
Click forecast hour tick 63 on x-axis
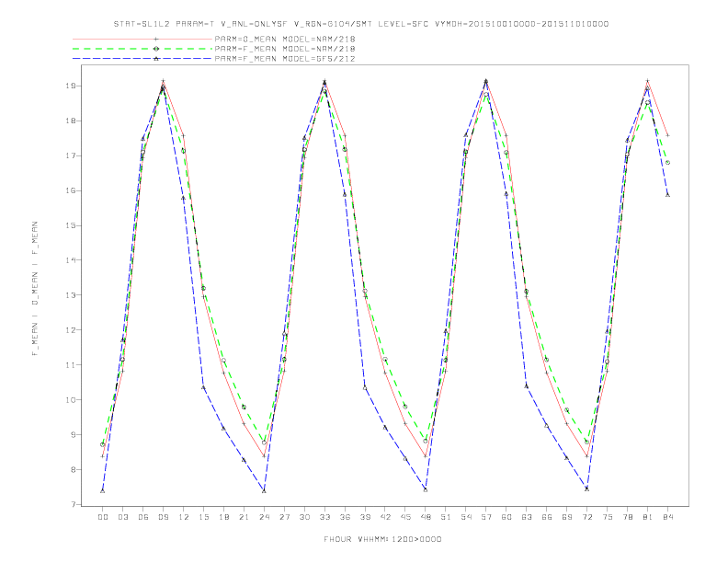[527, 517]
